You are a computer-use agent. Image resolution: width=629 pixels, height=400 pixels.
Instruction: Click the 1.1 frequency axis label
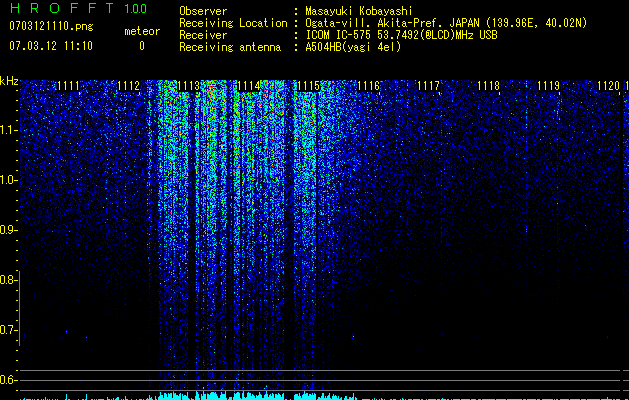pos(7,130)
